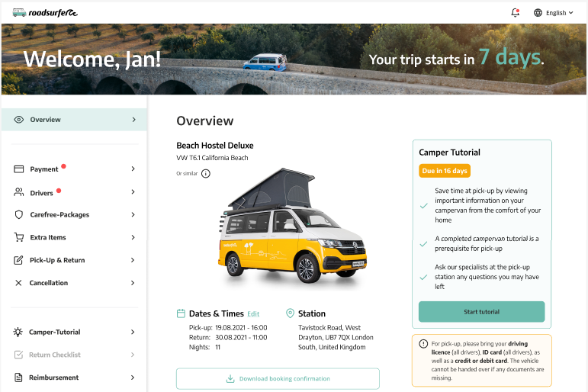Viewport: 588px width, 392px height.
Task: Click the Station location pin icon
Action: pyautogui.click(x=290, y=313)
